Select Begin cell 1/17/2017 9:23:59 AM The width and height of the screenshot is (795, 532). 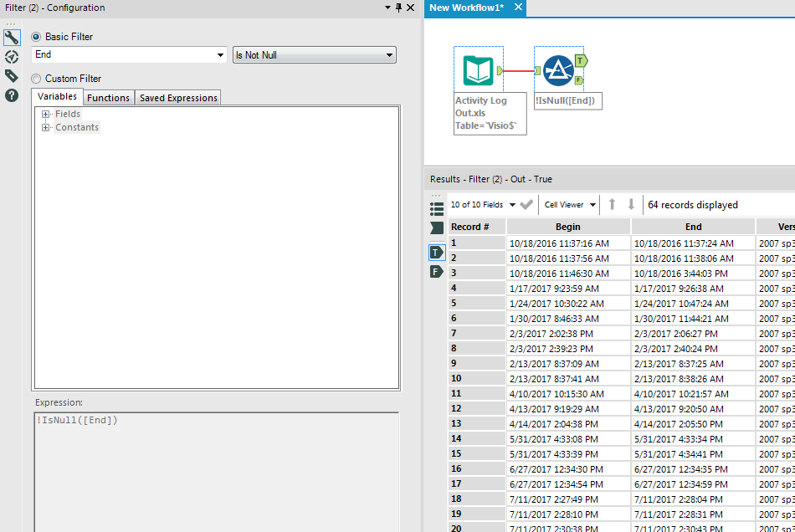point(568,289)
